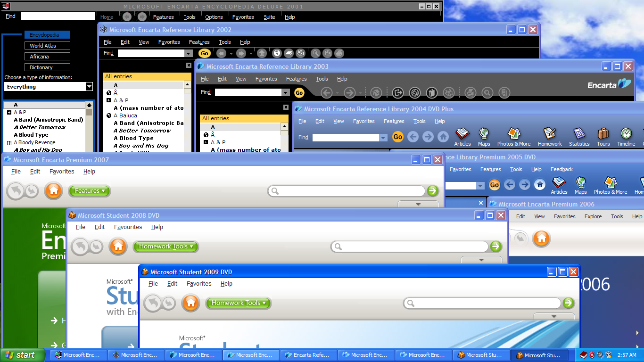Open Everything type dropdown in Encarta 2001
Viewport: 644px width, 362px height.
click(89, 87)
